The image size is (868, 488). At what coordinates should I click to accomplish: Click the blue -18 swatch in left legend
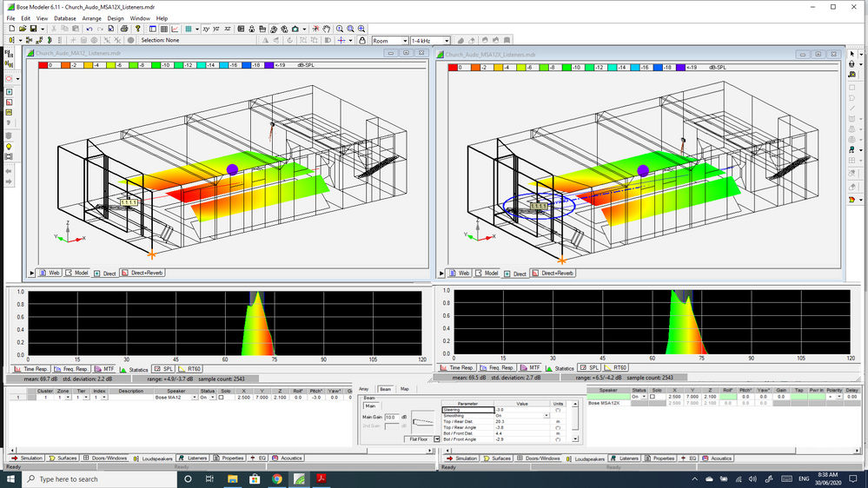[247, 65]
